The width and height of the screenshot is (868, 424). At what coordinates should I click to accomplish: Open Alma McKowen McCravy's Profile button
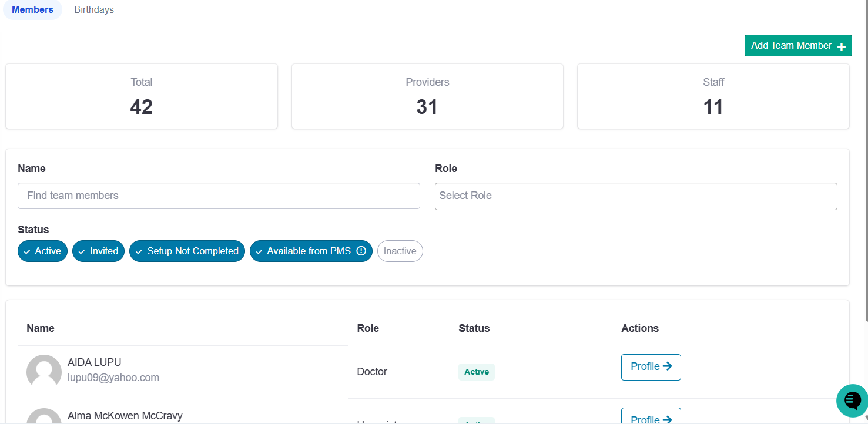click(651, 416)
